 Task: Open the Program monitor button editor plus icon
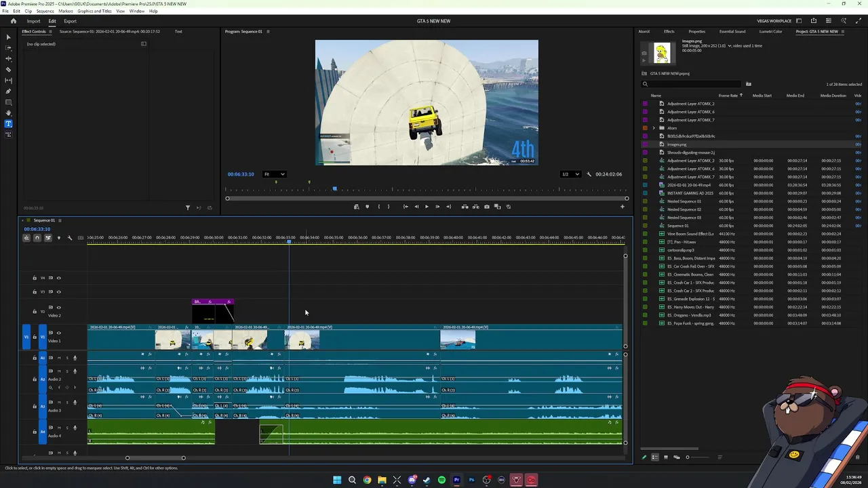click(x=623, y=207)
